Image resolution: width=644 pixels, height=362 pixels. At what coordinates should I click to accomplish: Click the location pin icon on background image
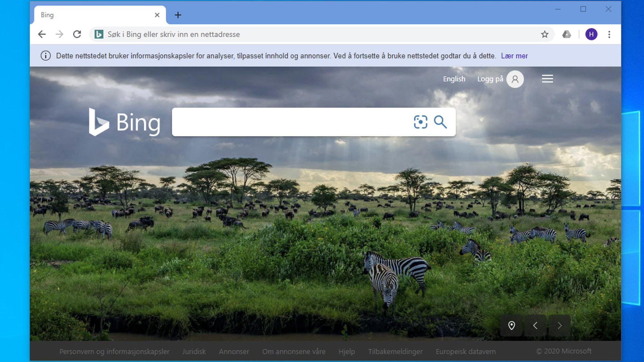click(511, 326)
